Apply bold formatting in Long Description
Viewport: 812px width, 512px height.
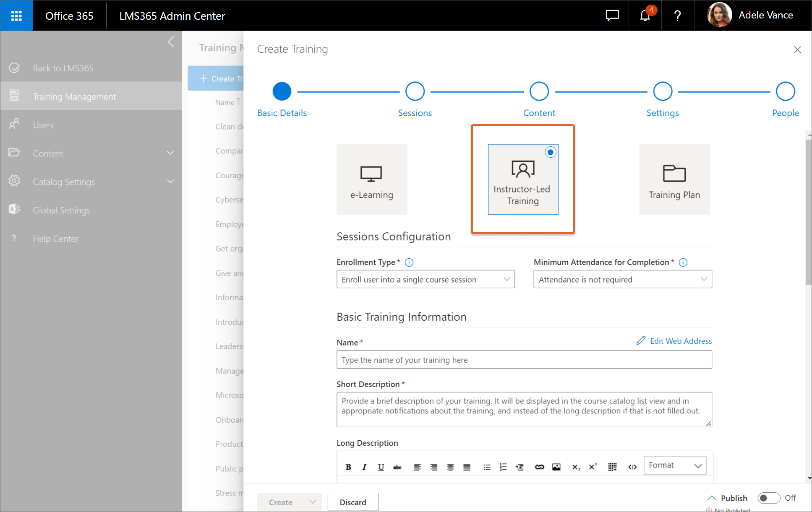click(x=348, y=467)
